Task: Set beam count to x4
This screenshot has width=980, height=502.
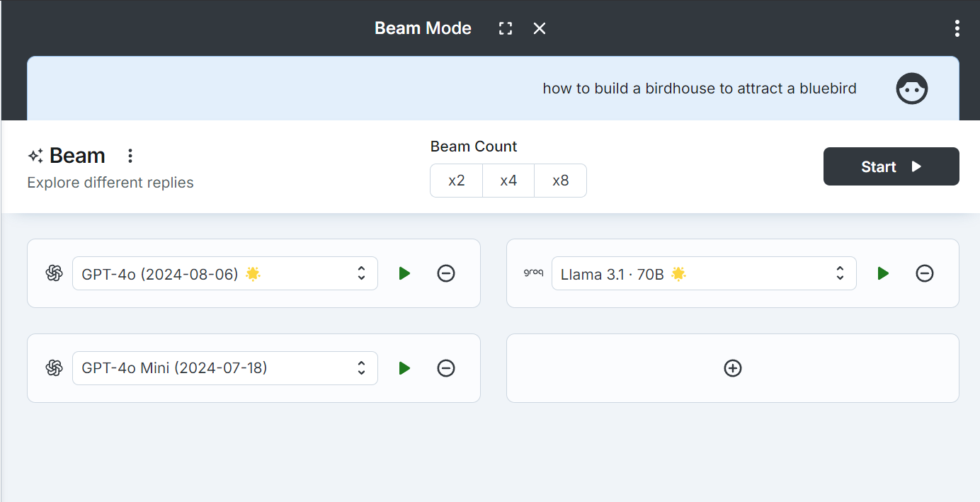Action: coord(508,181)
